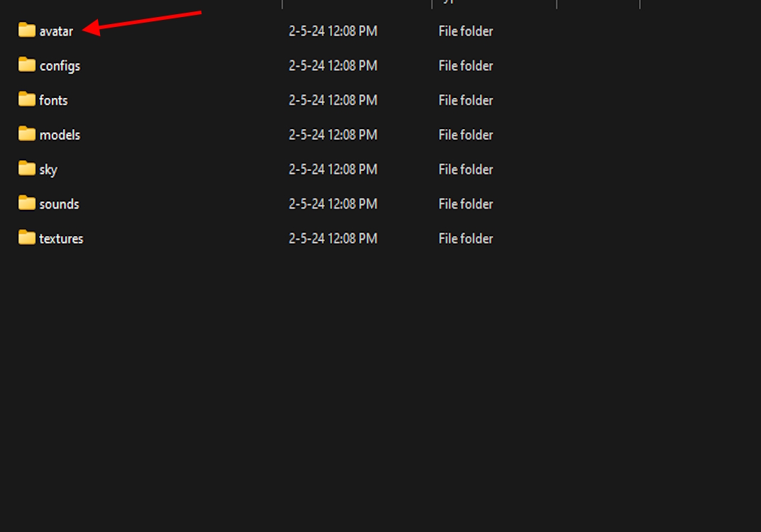Click the sky folder name
Viewport: 761px width, 532px height.
(x=48, y=170)
